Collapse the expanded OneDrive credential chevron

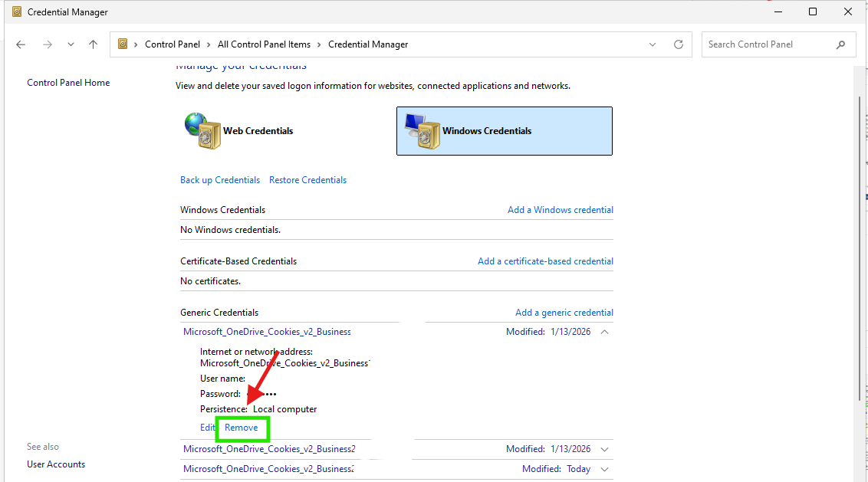pyautogui.click(x=604, y=332)
